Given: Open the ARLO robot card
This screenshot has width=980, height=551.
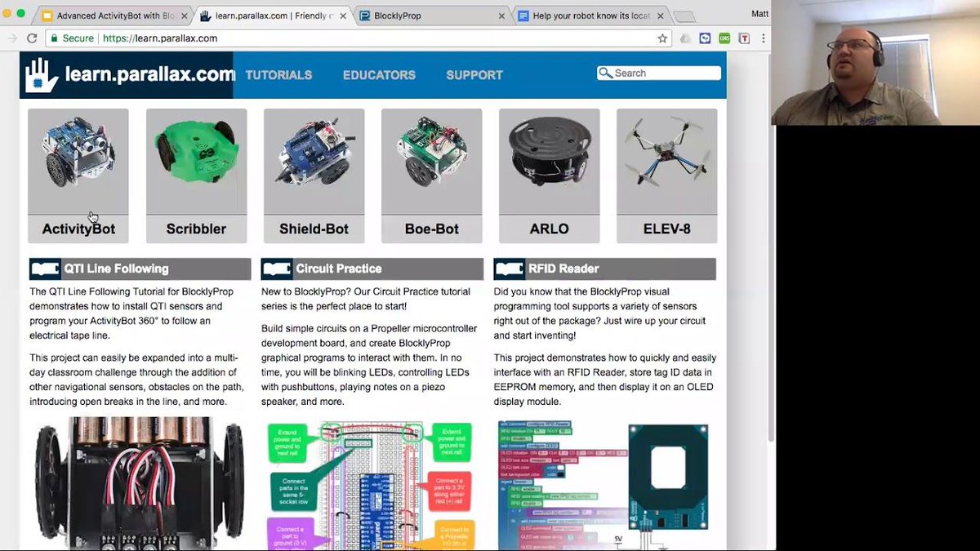Looking at the screenshot, I should (549, 176).
